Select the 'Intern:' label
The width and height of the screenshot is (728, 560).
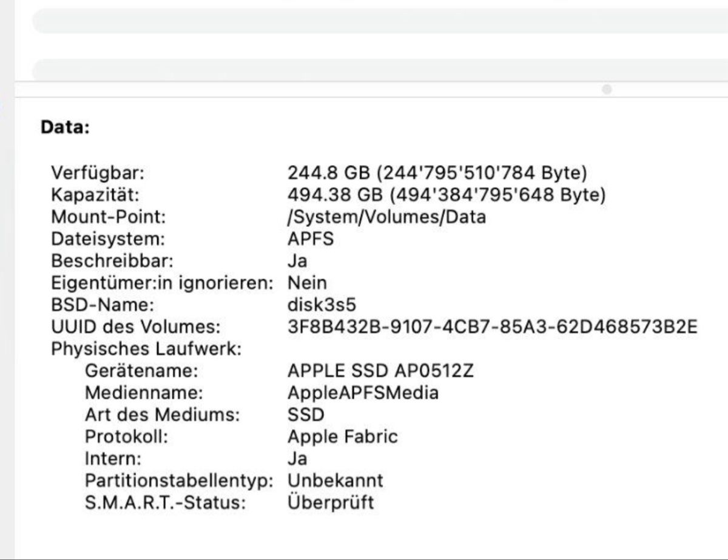[113, 459]
